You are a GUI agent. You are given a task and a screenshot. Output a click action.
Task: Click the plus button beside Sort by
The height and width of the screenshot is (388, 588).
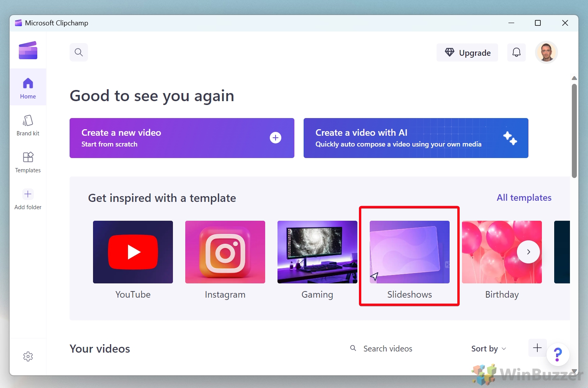click(x=537, y=348)
